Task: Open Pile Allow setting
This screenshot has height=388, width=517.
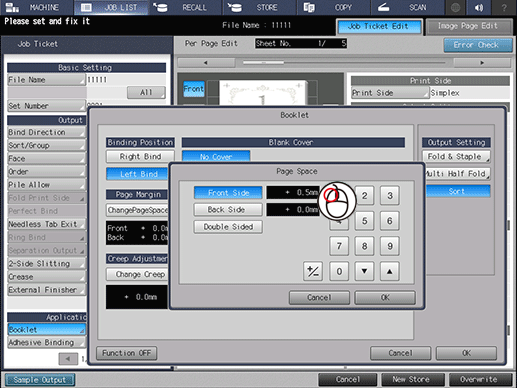Action: 46,185
